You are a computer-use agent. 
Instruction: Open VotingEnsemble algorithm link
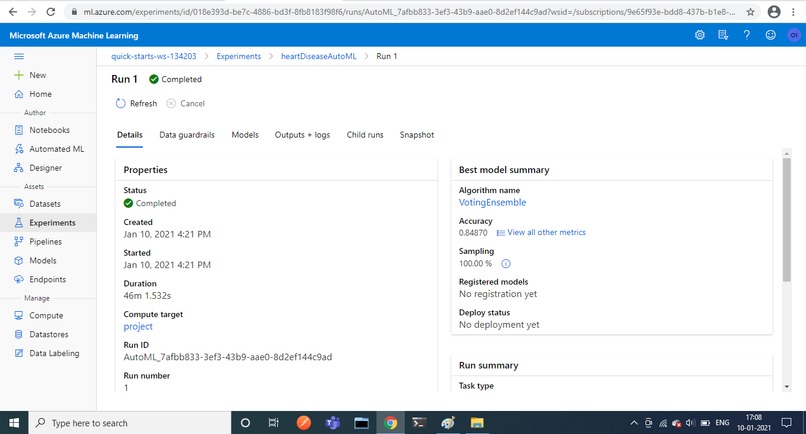(492, 203)
